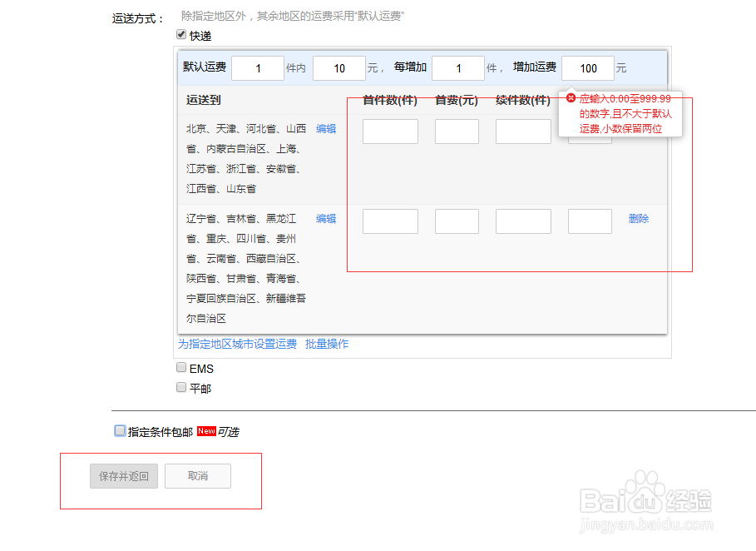Click 编辑 for the 辽宁省、吉林省 region group

click(325, 218)
